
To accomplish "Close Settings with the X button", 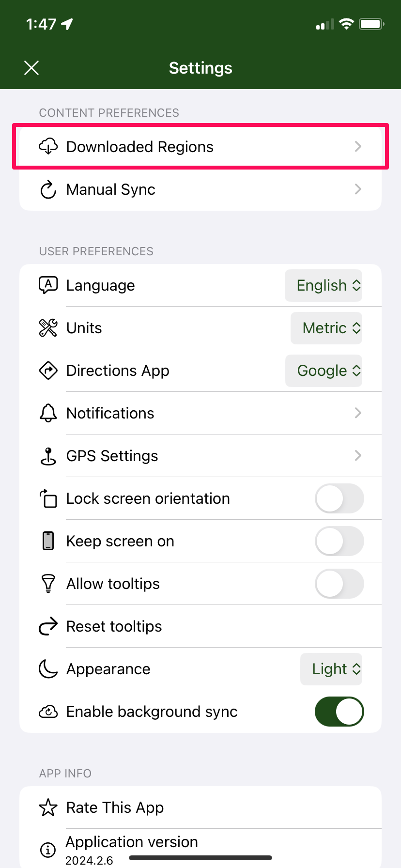I will pyautogui.click(x=31, y=68).
